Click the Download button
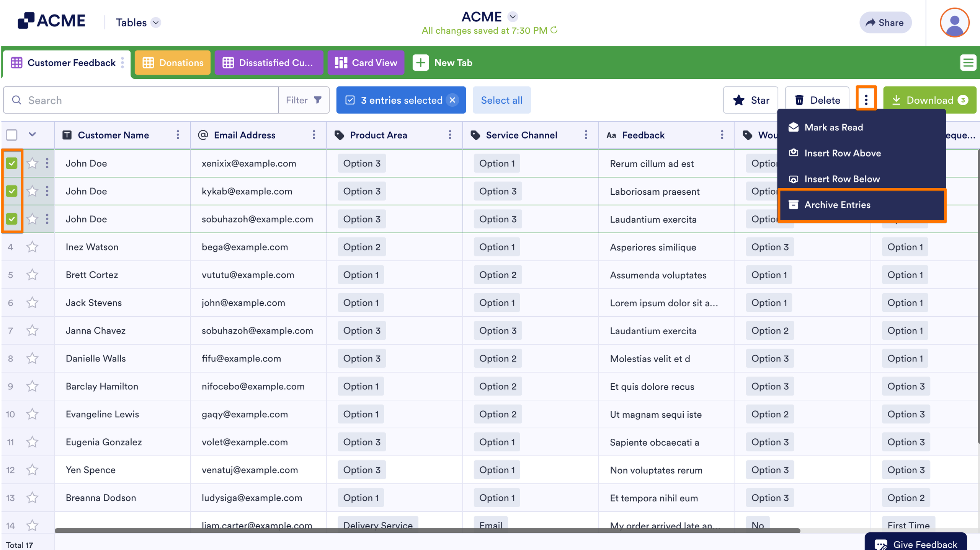980x550 pixels. click(930, 100)
